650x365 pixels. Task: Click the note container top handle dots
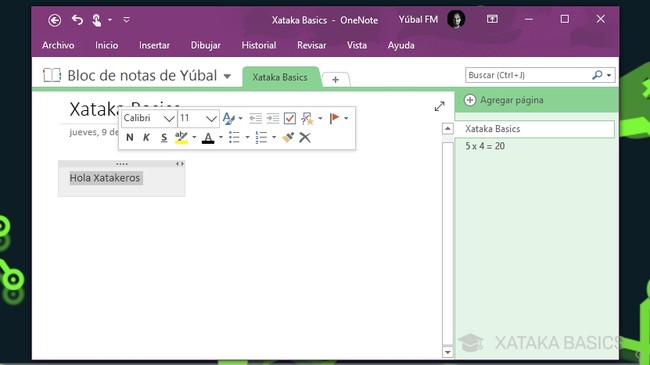pyautogui.click(x=122, y=164)
